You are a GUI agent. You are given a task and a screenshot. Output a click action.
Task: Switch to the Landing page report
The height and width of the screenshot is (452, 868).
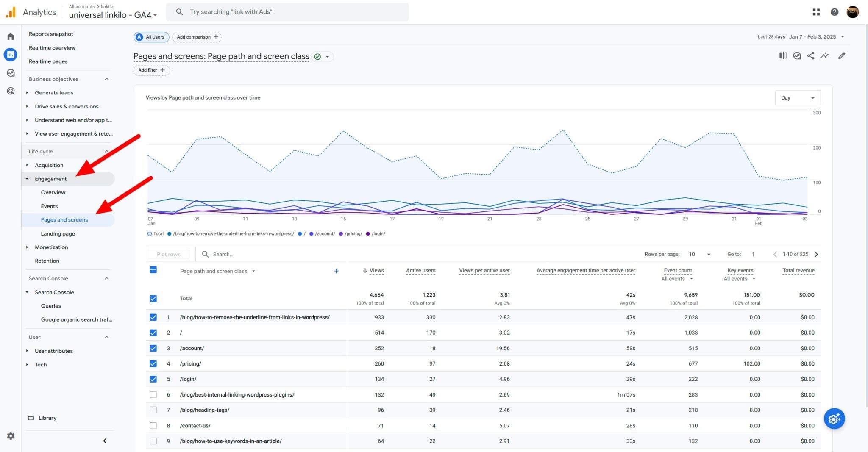tap(58, 233)
